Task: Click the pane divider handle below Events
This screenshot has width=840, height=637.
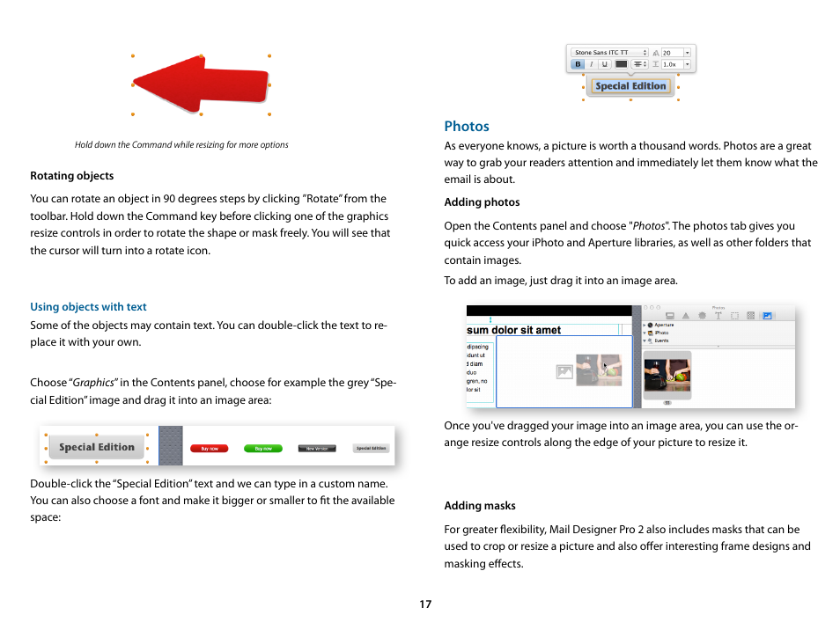Action: pos(718,347)
